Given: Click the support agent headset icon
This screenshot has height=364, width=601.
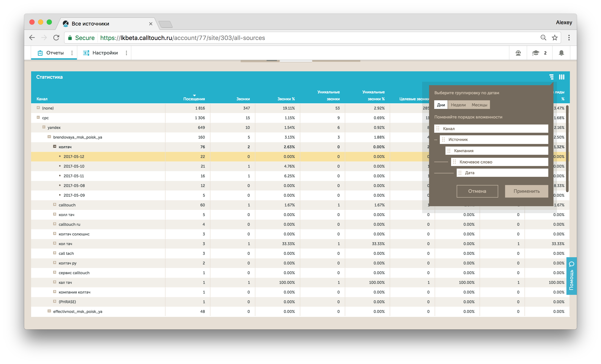Looking at the screenshot, I should tap(518, 53).
